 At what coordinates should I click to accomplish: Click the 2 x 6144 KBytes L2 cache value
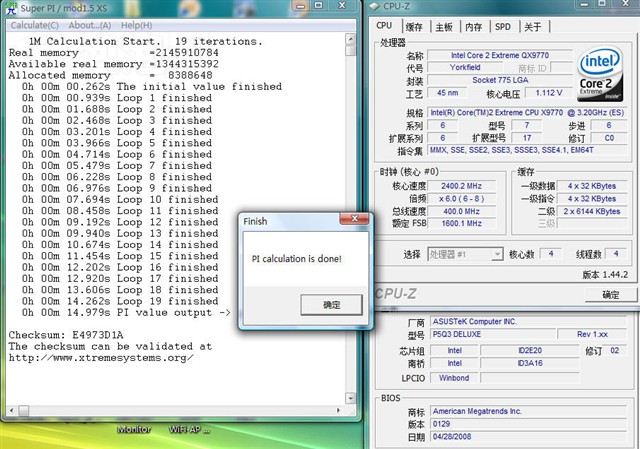click(x=592, y=211)
